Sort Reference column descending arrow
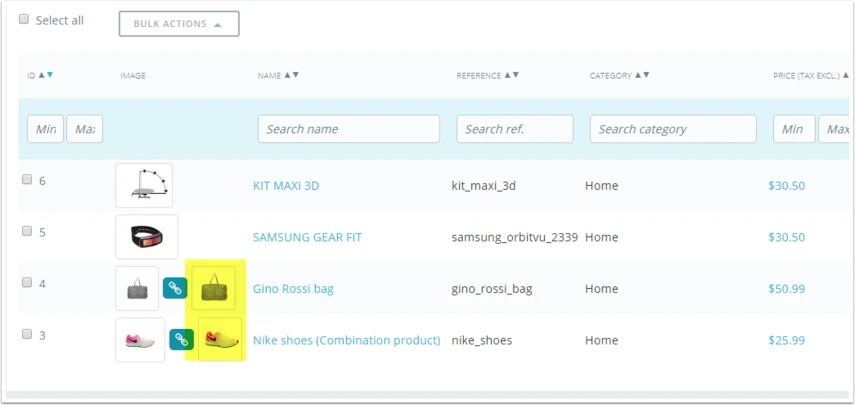The width and height of the screenshot is (855, 405). (x=516, y=75)
